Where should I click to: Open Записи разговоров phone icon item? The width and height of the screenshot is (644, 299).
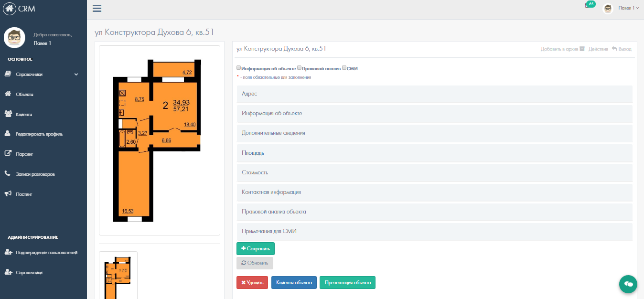pos(8,174)
